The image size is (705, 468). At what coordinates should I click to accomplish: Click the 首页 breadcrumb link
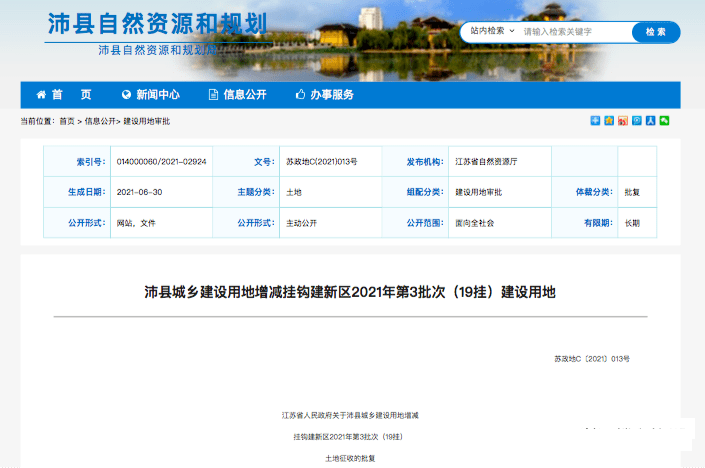(67, 121)
